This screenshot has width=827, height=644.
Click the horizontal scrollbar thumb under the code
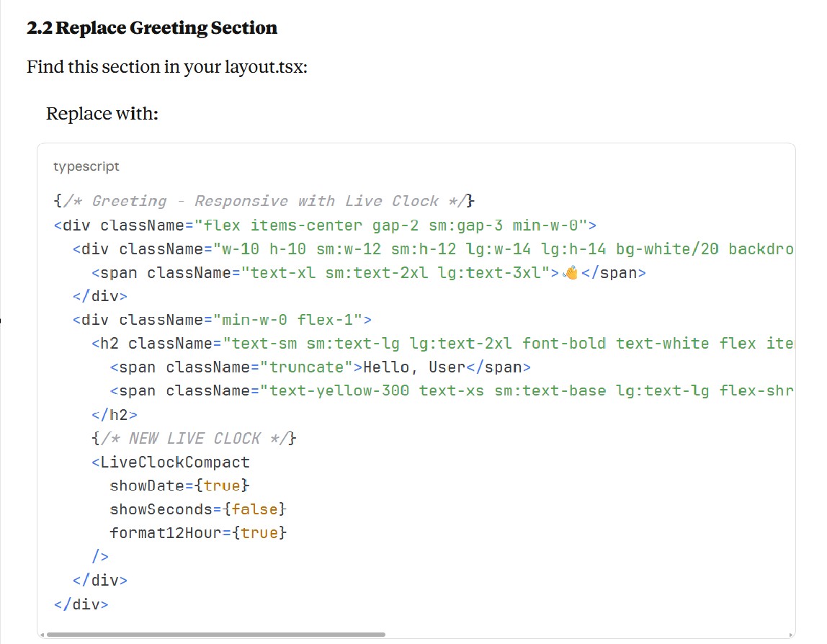[x=215, y=635]
